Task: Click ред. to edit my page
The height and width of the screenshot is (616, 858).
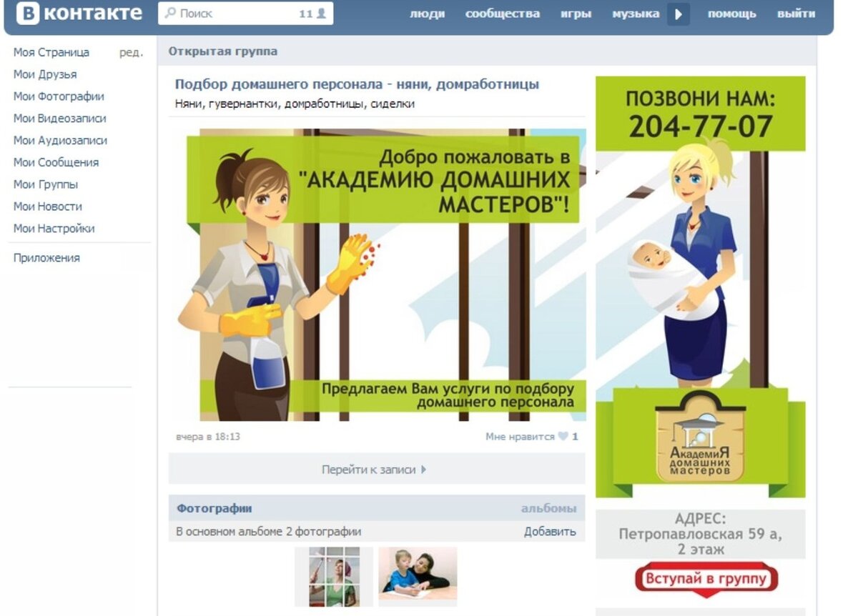Action: (131, 52)
